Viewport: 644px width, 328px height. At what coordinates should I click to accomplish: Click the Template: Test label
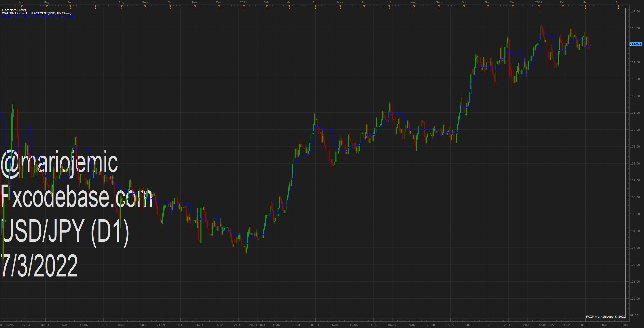14,10
